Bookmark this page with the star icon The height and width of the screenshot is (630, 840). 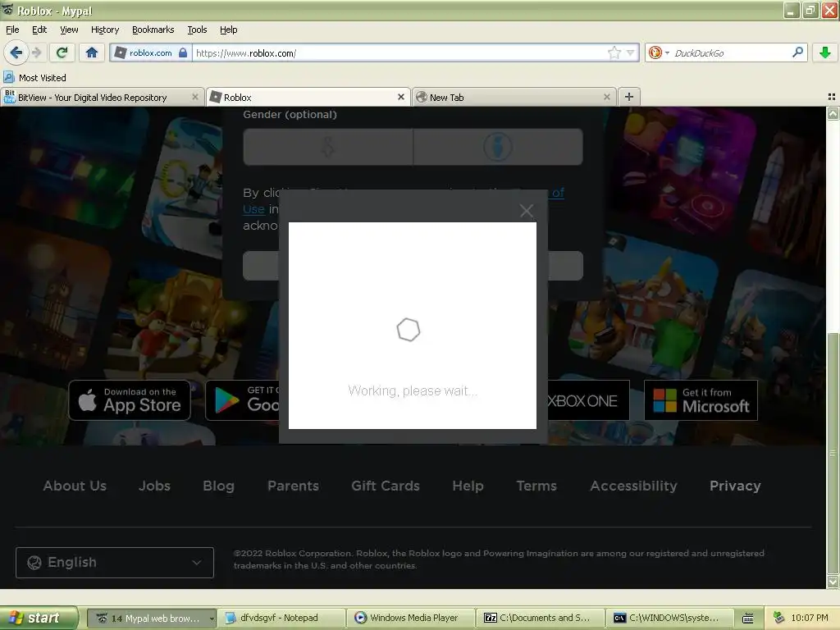(614, 52)
